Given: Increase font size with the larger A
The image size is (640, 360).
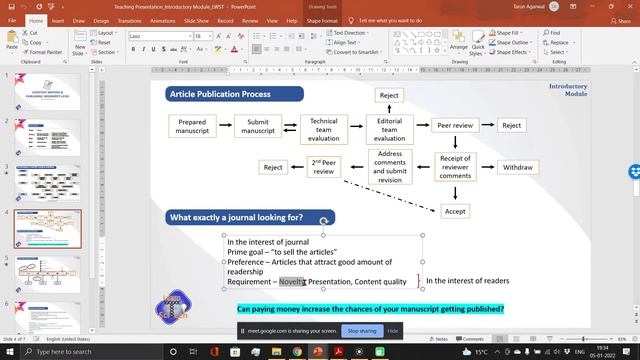Looking at the screenshot, I should 219,36.
